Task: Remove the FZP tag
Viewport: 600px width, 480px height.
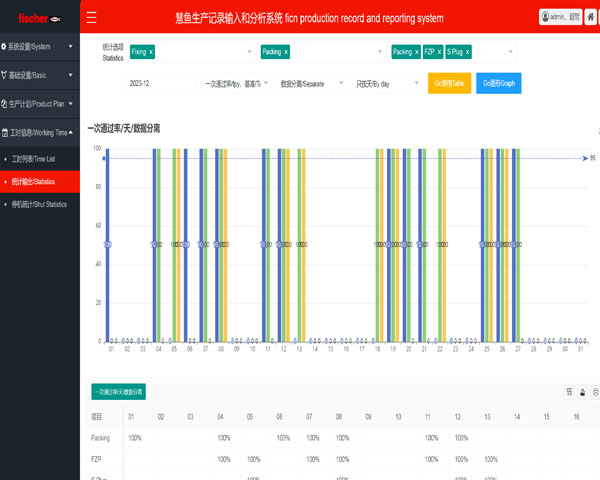Action: click(x=438, y=51)
